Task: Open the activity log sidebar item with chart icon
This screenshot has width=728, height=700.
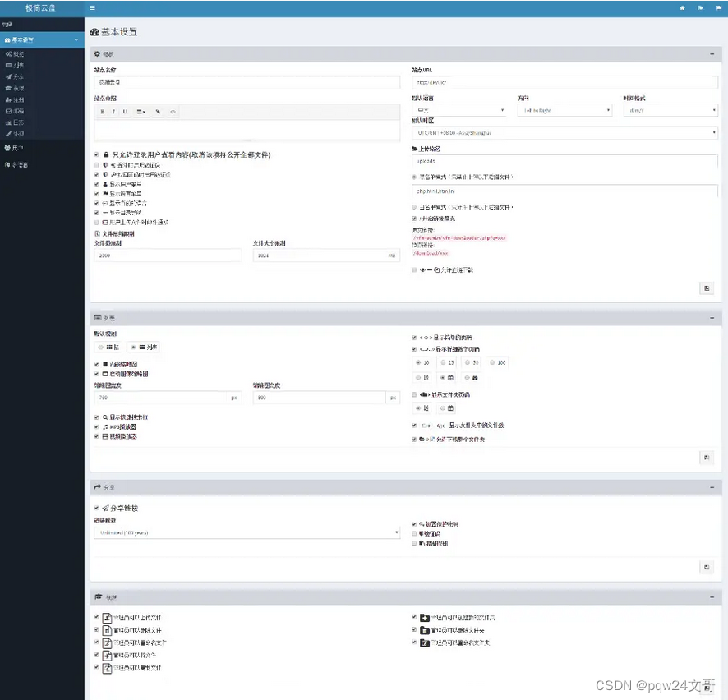Action: [15, 122]
